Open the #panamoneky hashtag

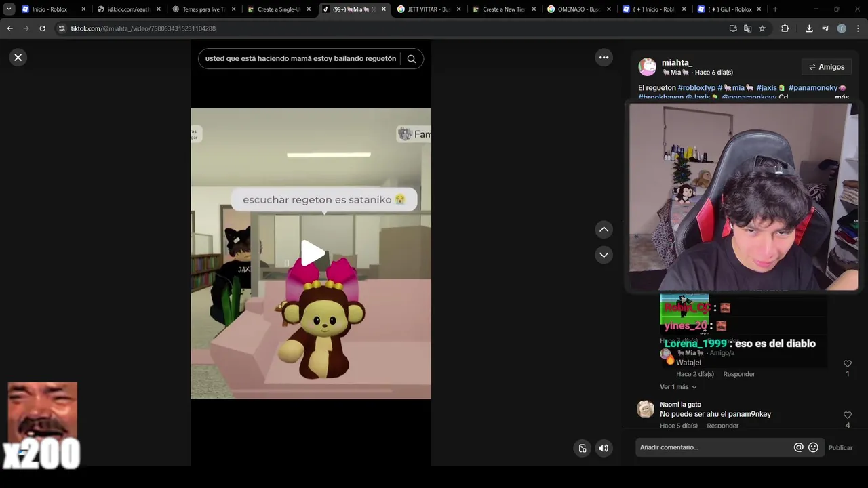pyautogui.click(x=813, y=88)
